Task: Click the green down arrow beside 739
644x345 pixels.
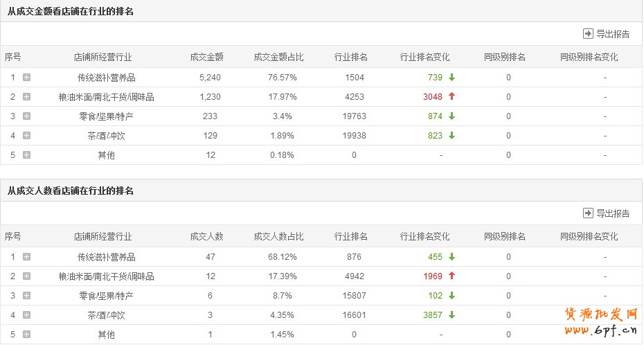Action: (x=452, y=78)
